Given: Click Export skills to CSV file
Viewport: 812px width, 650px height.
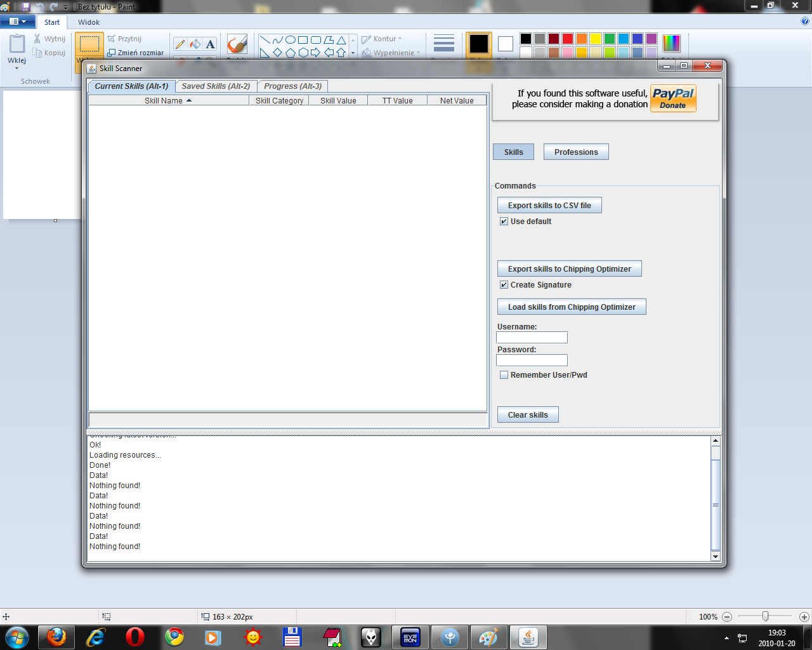Looking at the screenshot, I should click(549, 206).
